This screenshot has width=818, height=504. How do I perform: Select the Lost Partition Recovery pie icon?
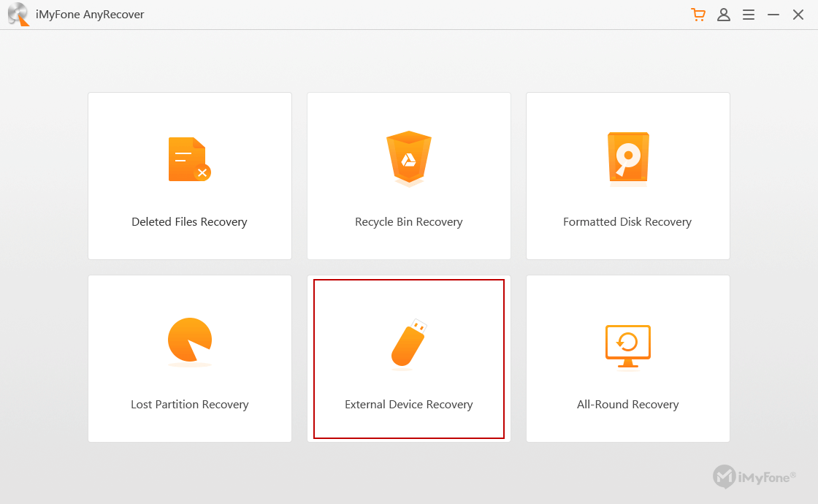tap(189, 341)
